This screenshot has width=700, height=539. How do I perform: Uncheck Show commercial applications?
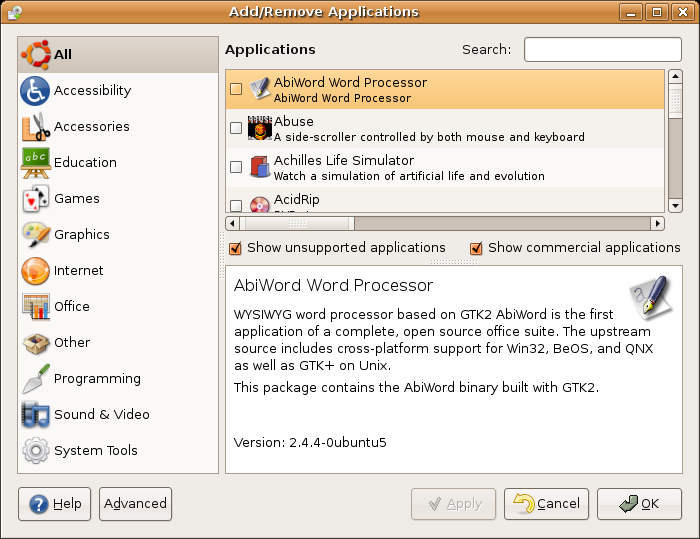tap(476, 248)
